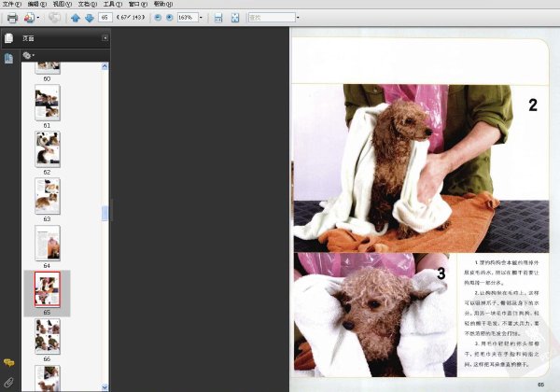
Task: Select page 66 thumbnail
Action: (x=48, y=336)
